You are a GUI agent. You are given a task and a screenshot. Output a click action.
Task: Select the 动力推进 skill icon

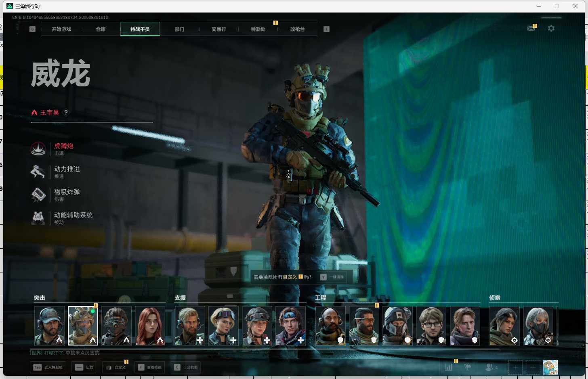point(38,172)
